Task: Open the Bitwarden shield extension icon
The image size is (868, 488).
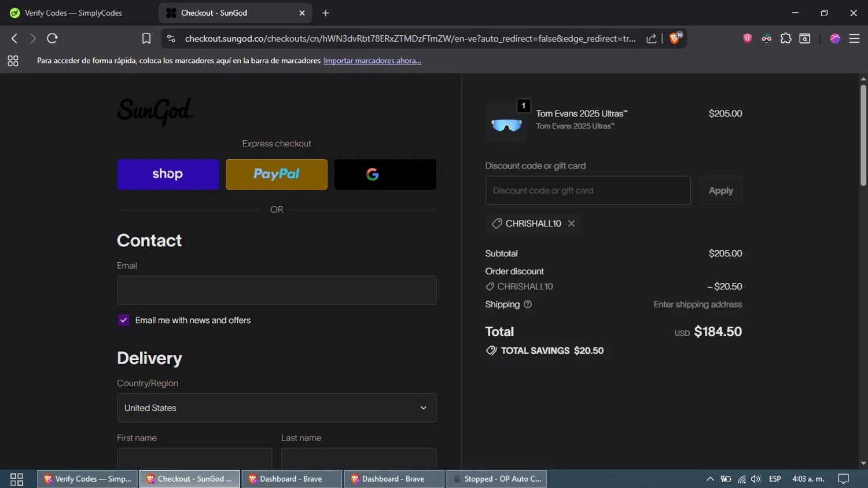Action: 747,38
